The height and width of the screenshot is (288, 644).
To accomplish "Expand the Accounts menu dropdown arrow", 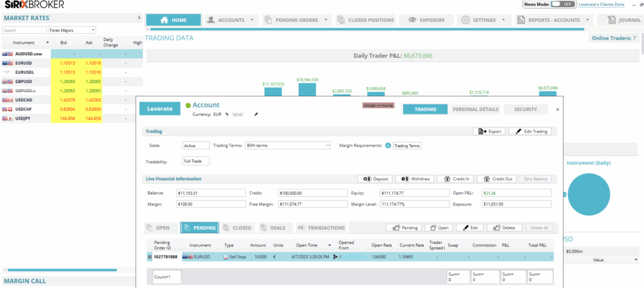I will coord(252,20).
